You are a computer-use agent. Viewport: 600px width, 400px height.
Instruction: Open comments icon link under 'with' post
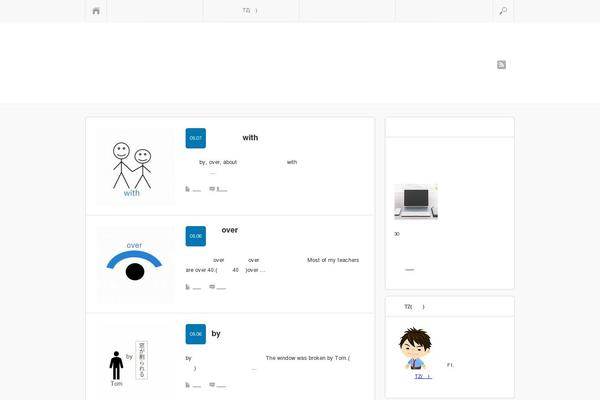(x=218, y=189)
